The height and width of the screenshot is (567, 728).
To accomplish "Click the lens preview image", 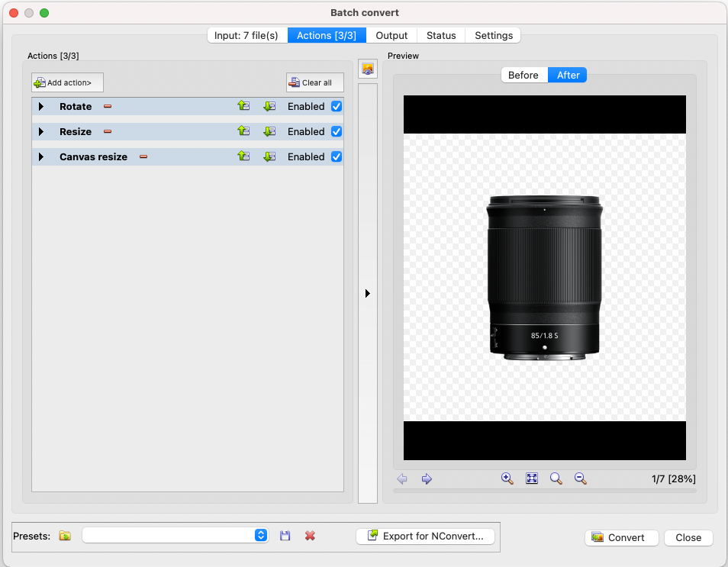I will point(544,278).
